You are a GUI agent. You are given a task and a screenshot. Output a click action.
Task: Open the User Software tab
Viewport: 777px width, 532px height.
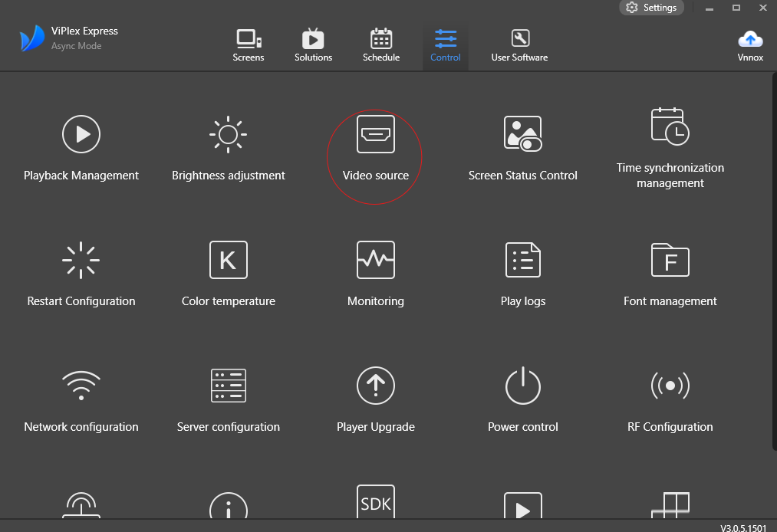tap(519, 45)
